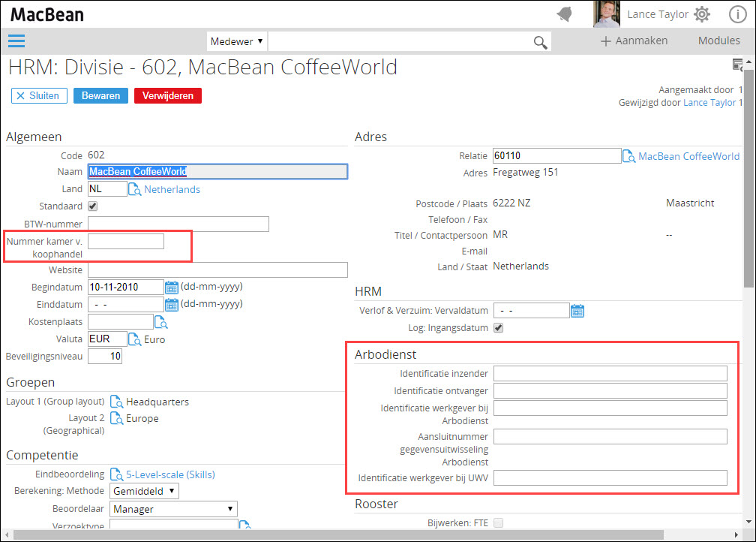Click the Begindatum date field
The width and height of the screenshot is (756, 542).
pyautogui.click(x=126, y=288)
